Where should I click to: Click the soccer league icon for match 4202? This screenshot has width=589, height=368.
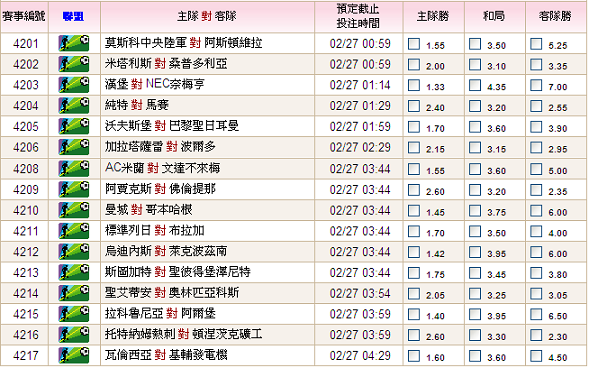pyautogui.click(x=74, y=64)
